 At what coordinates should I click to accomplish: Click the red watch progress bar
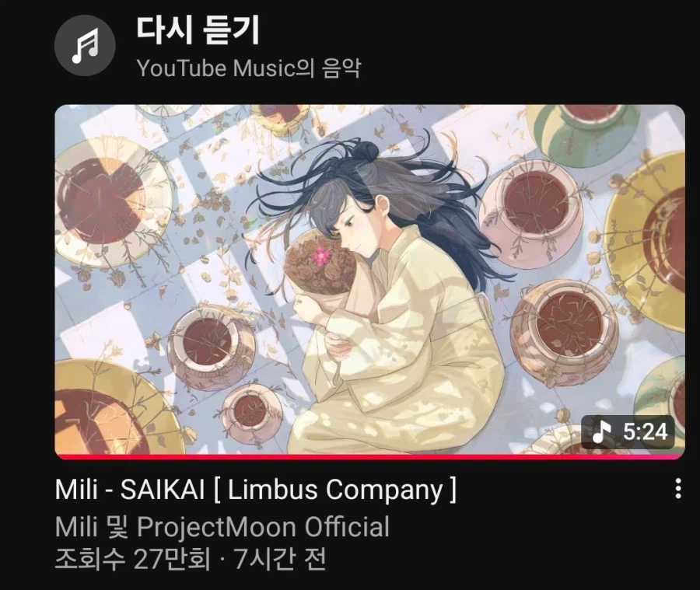click(x=369, y=457)
